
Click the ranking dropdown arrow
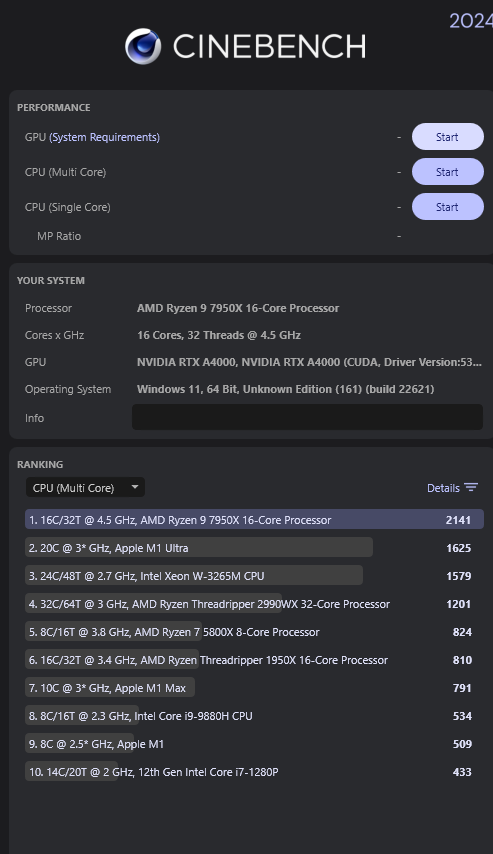(x=135, y=487)
